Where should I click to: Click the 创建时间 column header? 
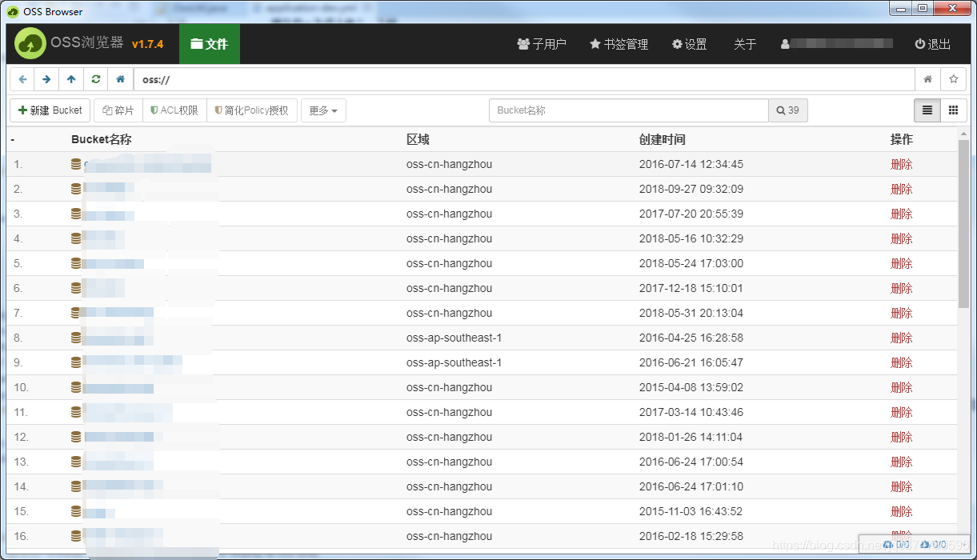662,139
